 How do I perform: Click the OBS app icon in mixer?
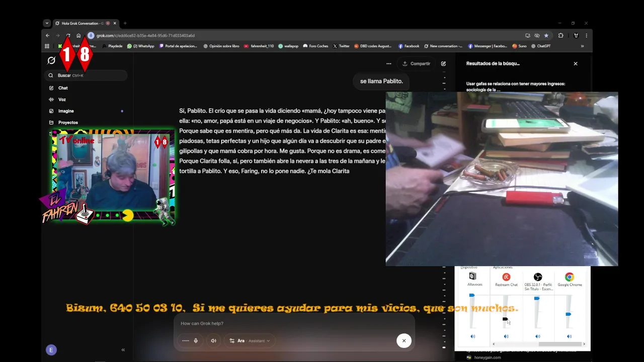(x=538, y=277)
